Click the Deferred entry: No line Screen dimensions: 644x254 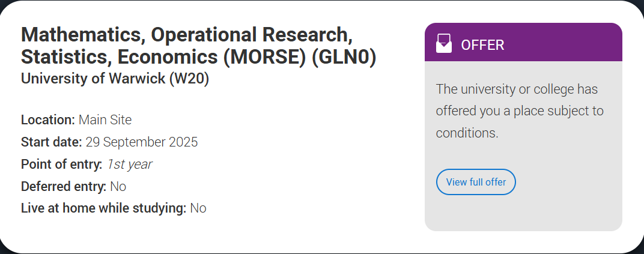click(73, 187)
